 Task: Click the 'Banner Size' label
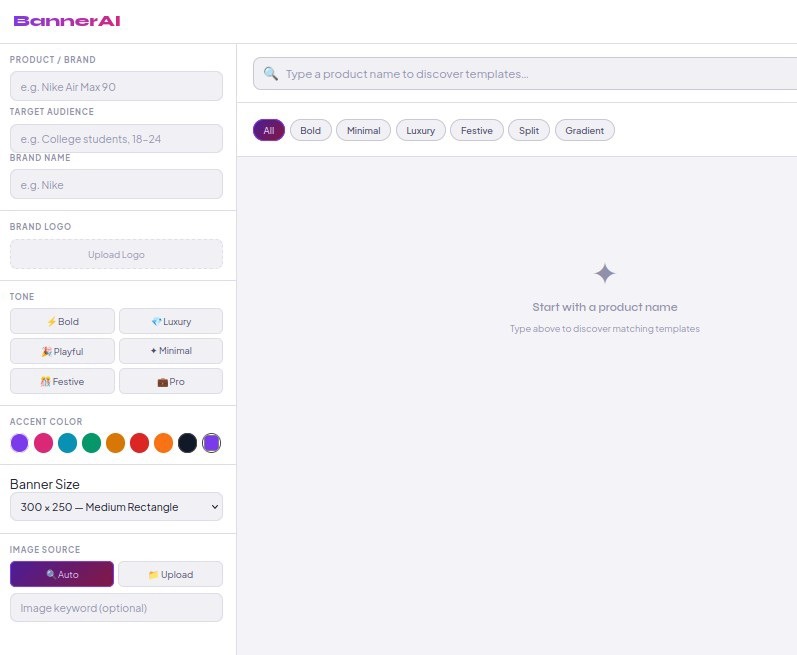[45, 484]
